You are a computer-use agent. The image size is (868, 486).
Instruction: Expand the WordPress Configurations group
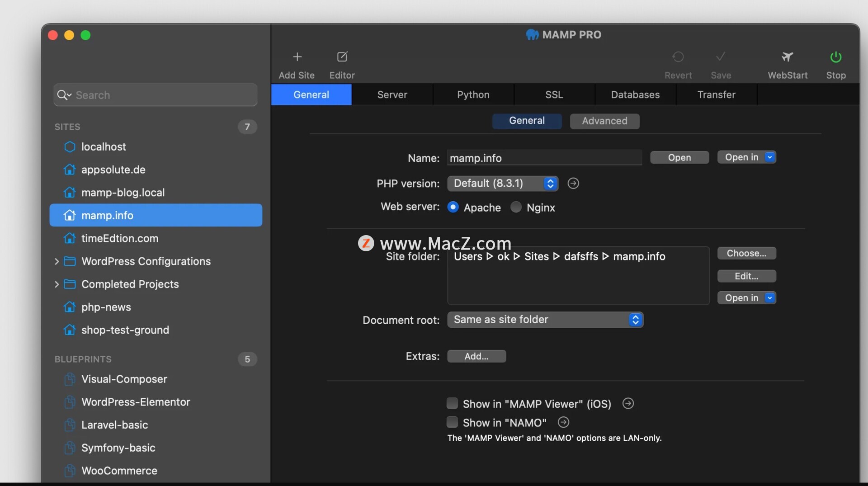point(57,261)
